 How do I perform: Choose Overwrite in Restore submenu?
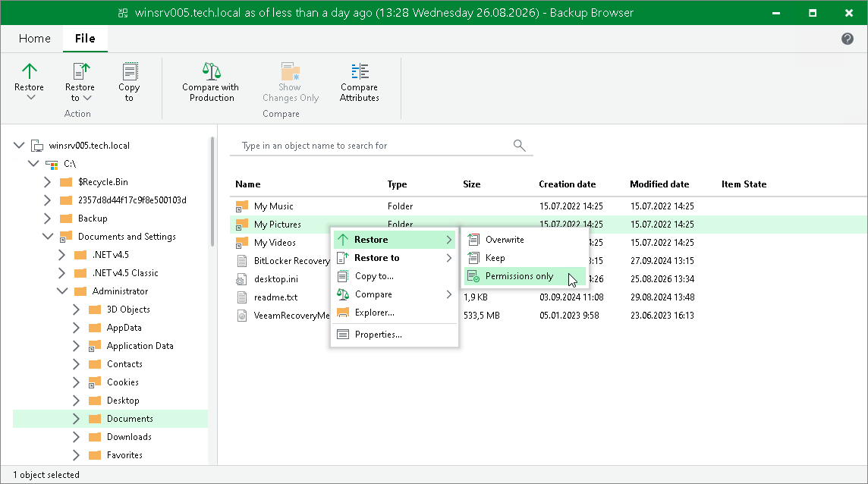click(524, 240)
